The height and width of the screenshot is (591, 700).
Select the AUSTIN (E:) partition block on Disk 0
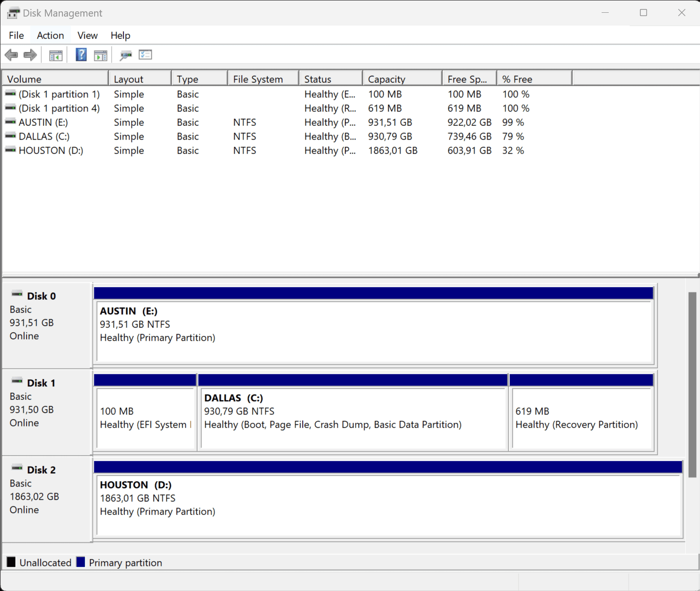click(x=374, y=326)
